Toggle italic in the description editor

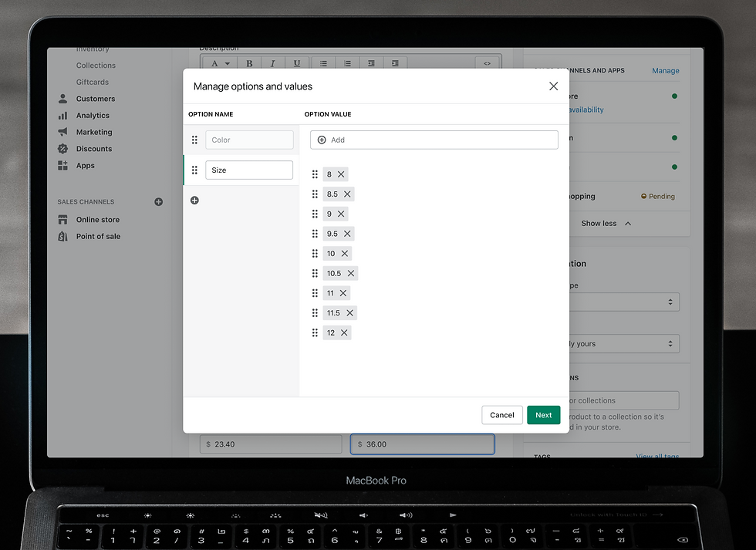click(272, 63)
